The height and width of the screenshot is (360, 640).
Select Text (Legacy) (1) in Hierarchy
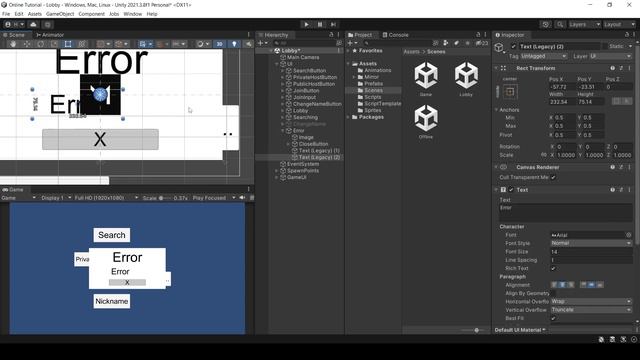pos(319,151)
